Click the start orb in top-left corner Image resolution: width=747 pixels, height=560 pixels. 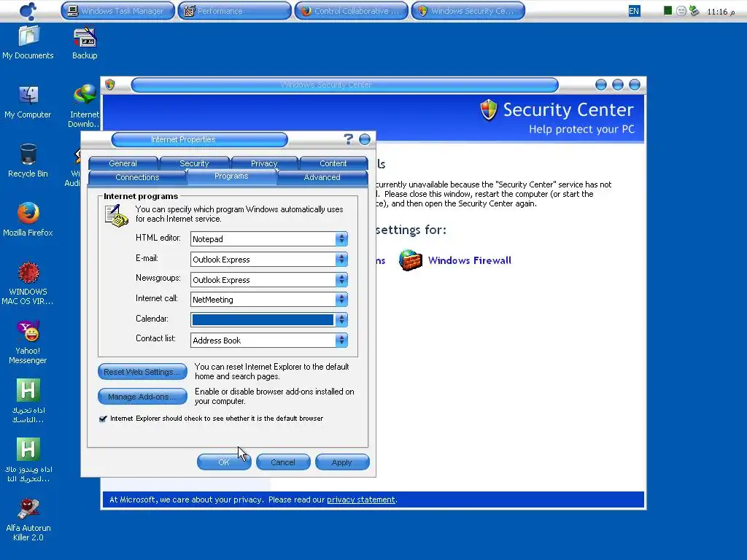click(28, 10)
